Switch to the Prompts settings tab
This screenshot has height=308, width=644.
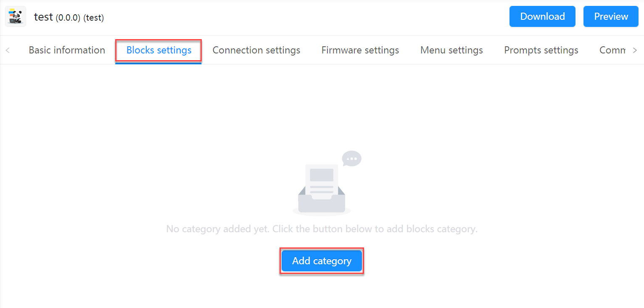click(x=541, y=50)
